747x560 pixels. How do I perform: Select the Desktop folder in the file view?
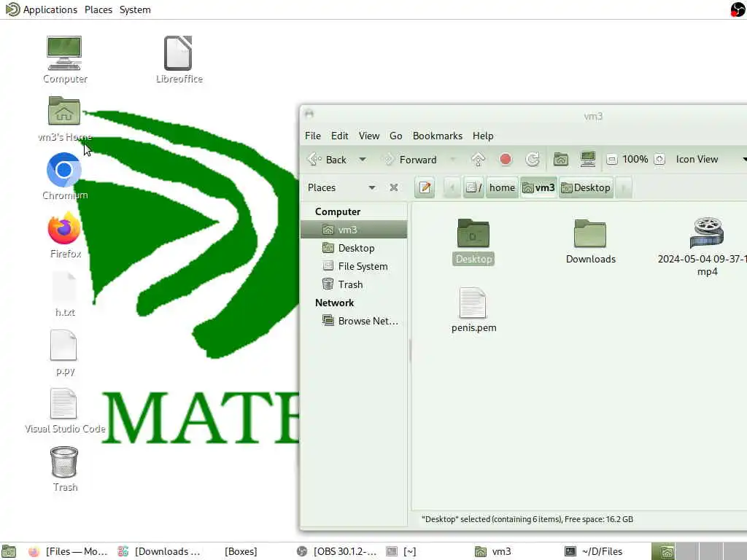pyautogui.click(x=473, y=241)
